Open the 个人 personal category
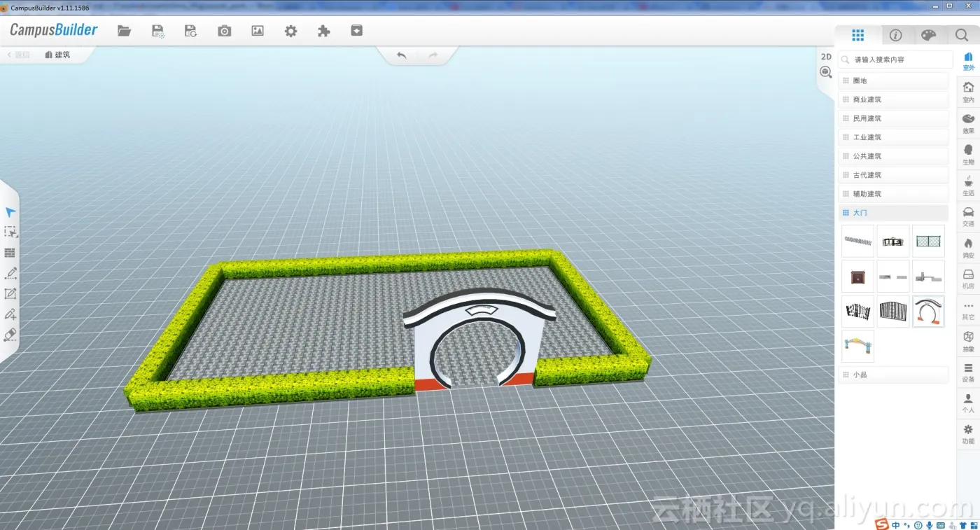The height and width of the screenshot is (530, 980). (x=968, y=403)
